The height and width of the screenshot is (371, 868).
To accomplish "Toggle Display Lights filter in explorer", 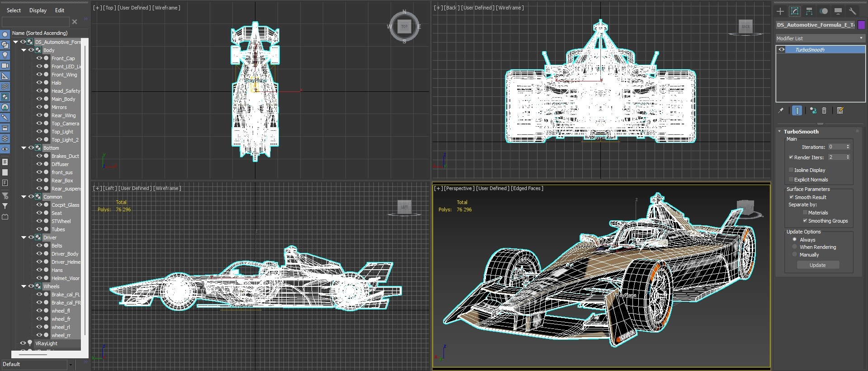I will 5,55.
